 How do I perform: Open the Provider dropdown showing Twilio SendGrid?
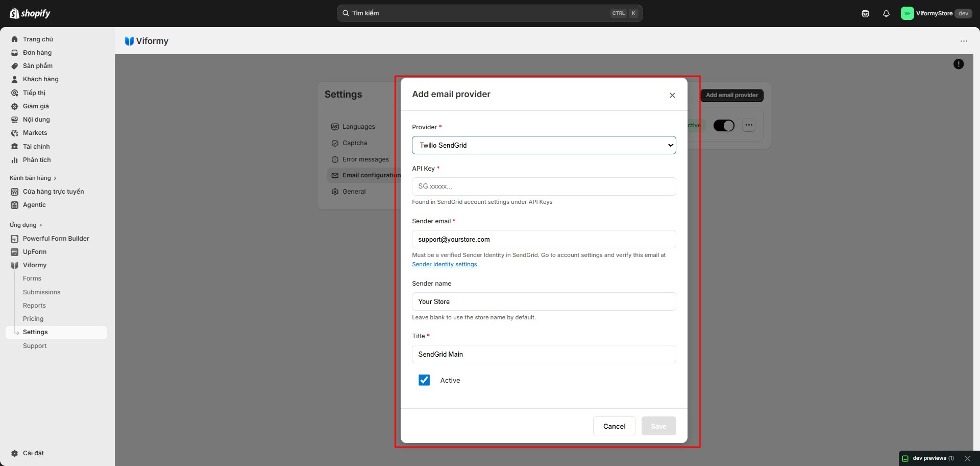click(544, 145)
